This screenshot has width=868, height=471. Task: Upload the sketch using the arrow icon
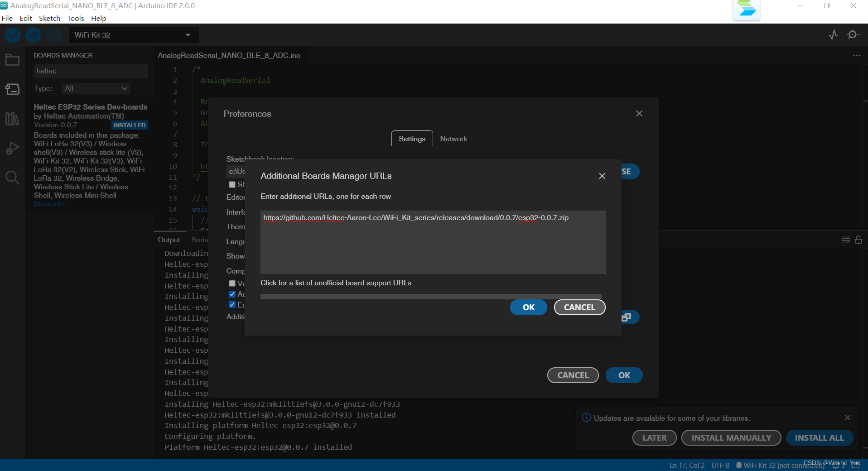[33, 35]
